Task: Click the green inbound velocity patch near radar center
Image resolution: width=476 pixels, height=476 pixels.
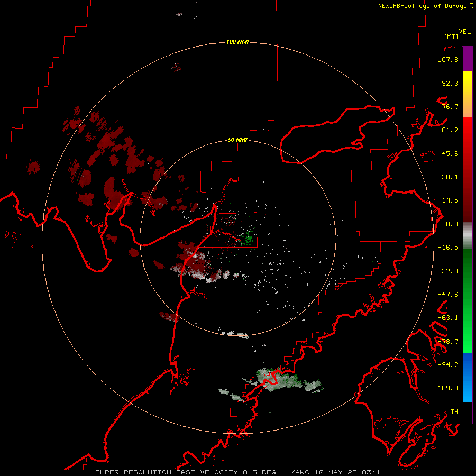Action: point(249,237)
